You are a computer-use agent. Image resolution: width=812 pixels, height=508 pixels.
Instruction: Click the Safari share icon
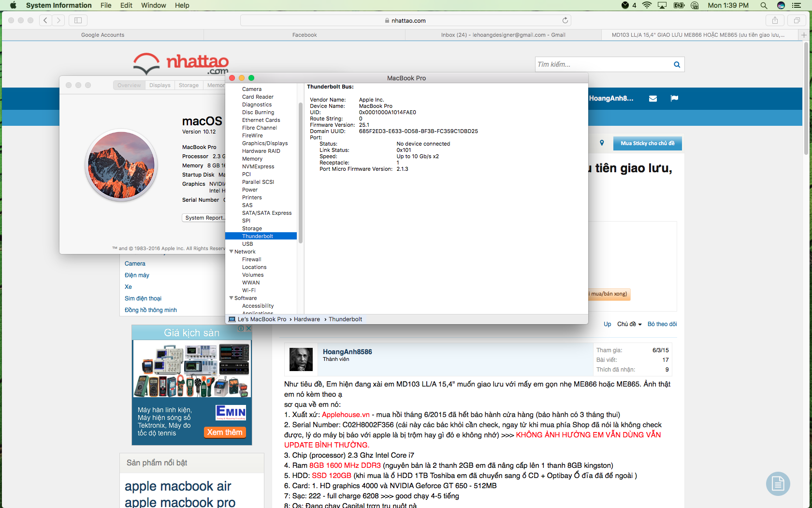(x=775, y=20)
